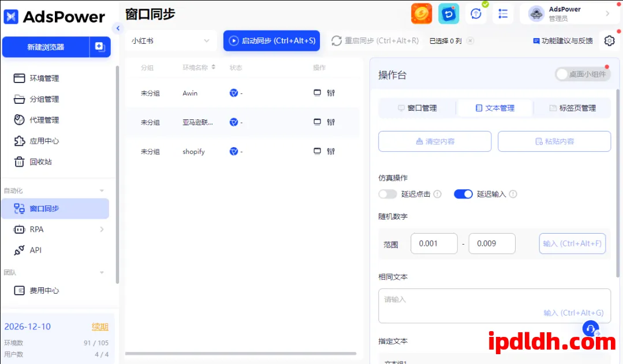Viewport: 623px width, 364px height.
Task: Click 新建浏览器 button
Action: [46, 47]
